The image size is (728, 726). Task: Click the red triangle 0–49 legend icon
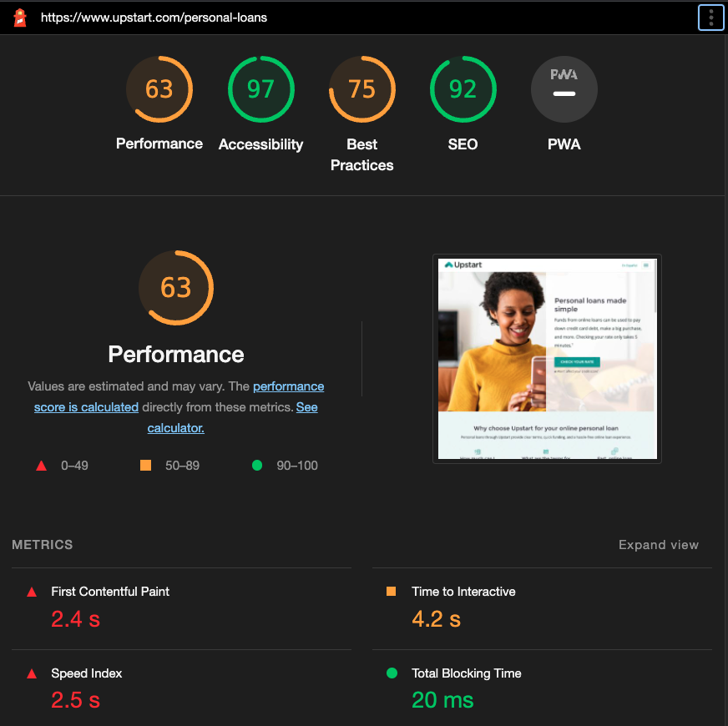click(41, 465)
